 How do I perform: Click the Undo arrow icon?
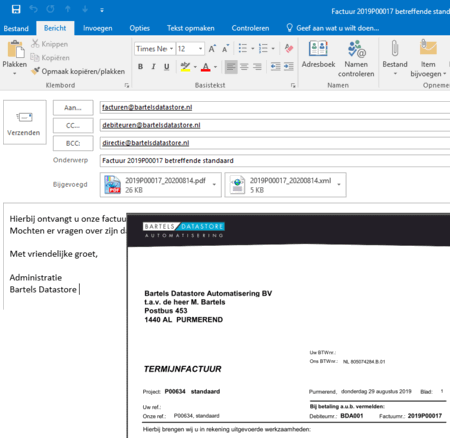[x=33, y=9]
